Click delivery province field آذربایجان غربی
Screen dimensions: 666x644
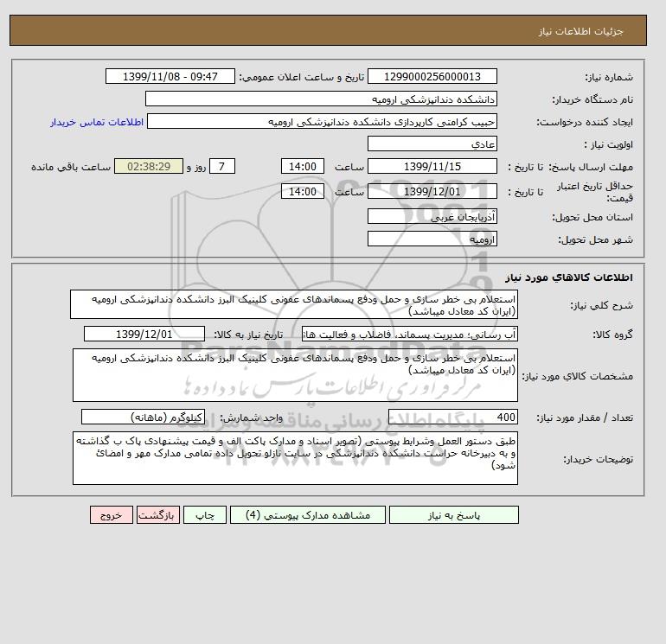click(432, 216)
